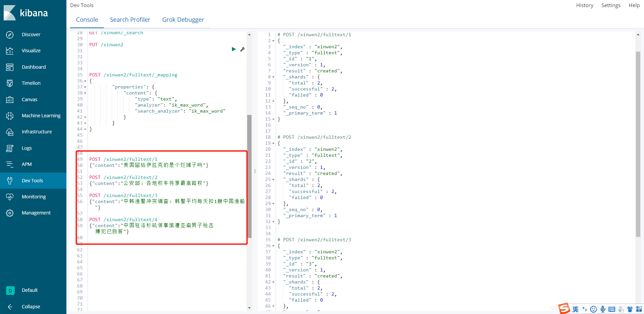Place cursor on "PUT /xinwen2" line

pos(106,45)
